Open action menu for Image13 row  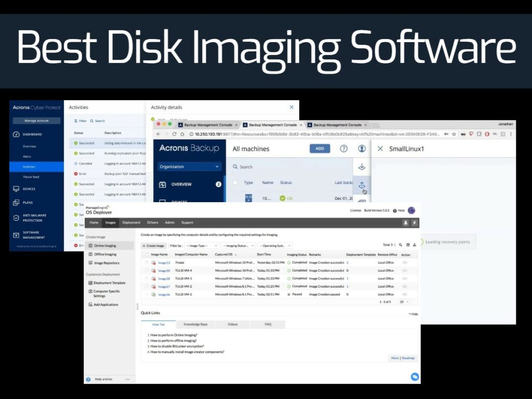(x=404, y=262)
